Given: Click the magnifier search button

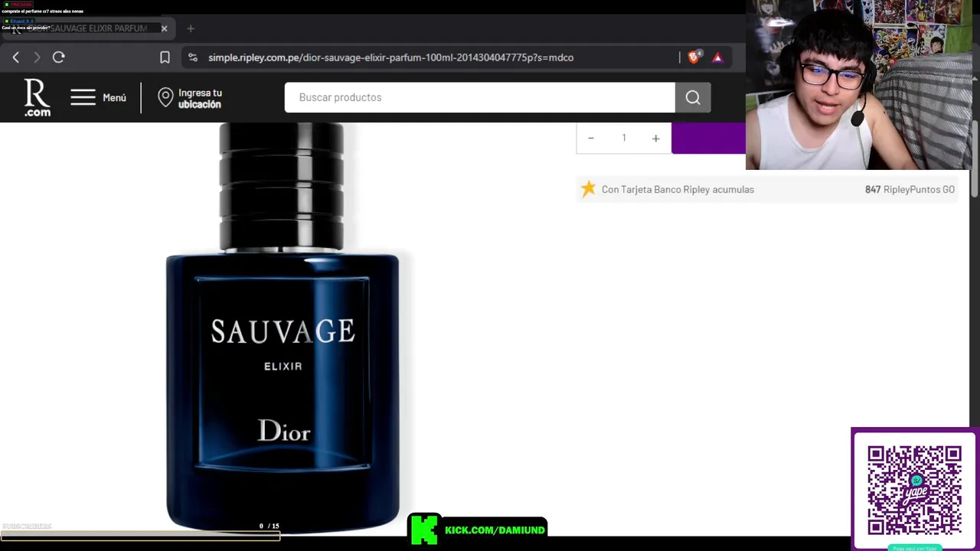Looking at the screenshot, I should [x=693, y=97].
